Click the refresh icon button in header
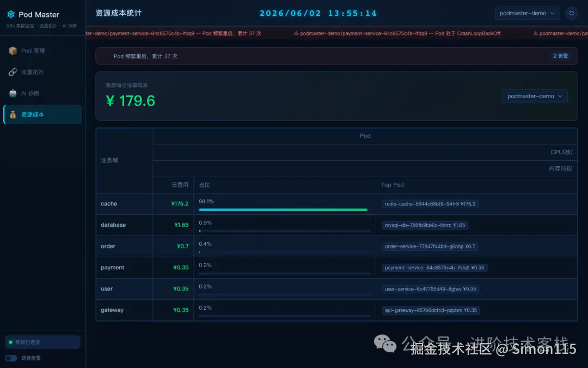Screen dimensions: 588x368 (572, 13)
